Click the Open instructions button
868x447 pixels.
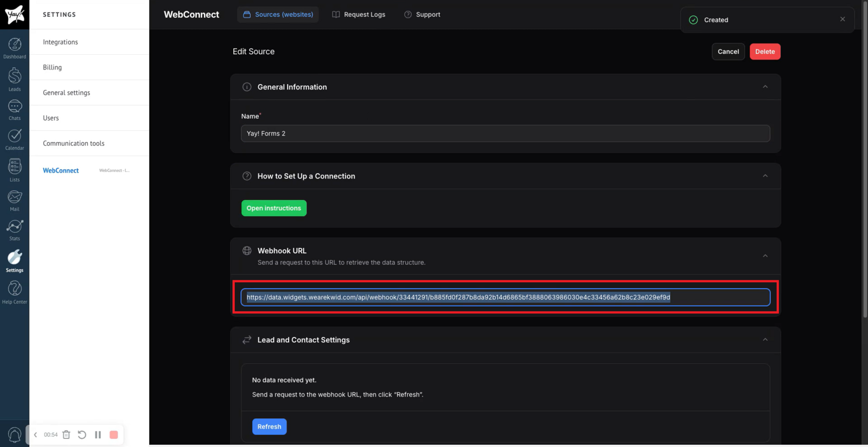[274, 208]
